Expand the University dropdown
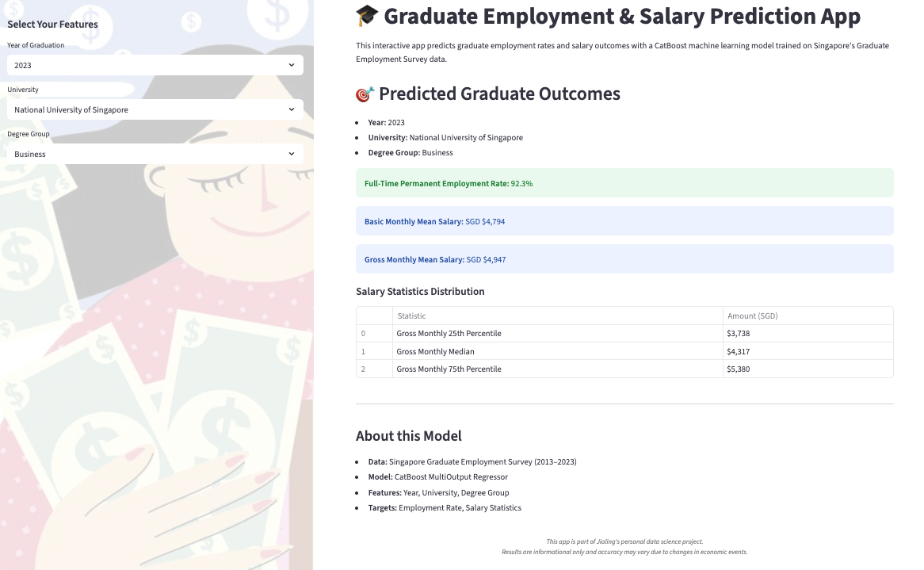This screenshot has height=570, width=924. (x=155, y=109)
